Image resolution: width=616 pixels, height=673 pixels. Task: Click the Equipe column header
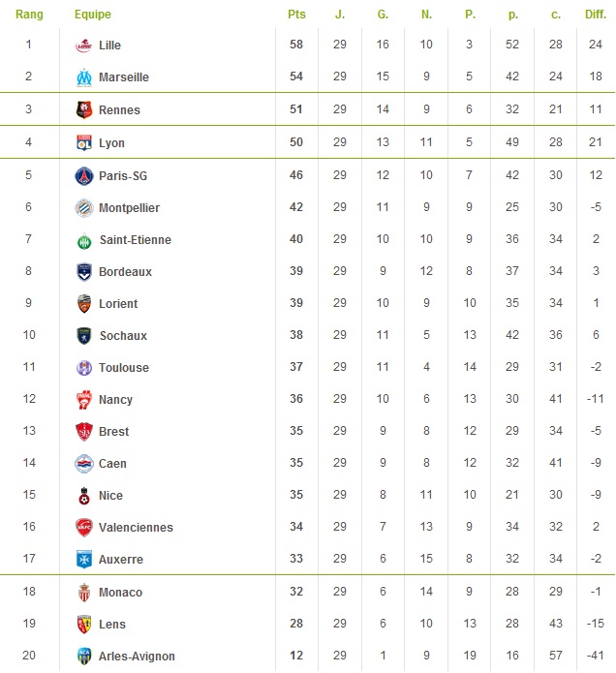click(x=92, y=15)
